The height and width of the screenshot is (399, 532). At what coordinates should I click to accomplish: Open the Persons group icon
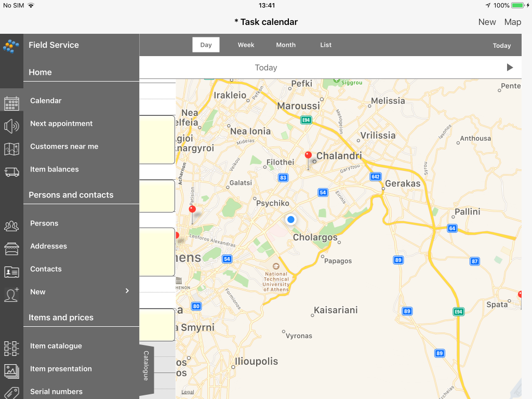[11, 226]
